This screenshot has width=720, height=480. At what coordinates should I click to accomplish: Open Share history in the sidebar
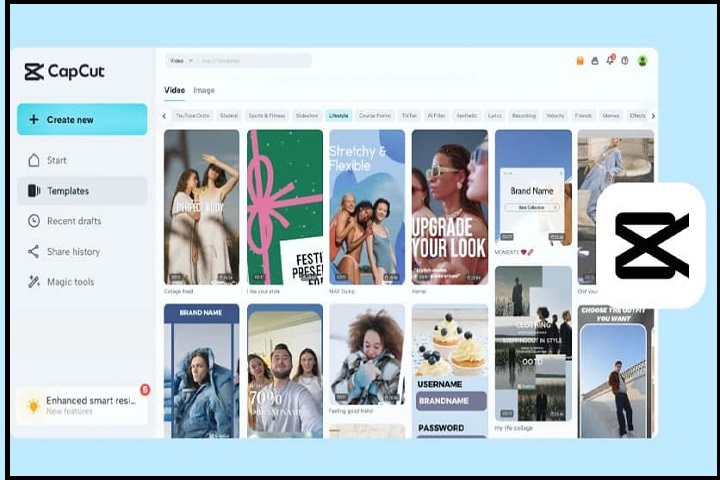click(73, 252)
